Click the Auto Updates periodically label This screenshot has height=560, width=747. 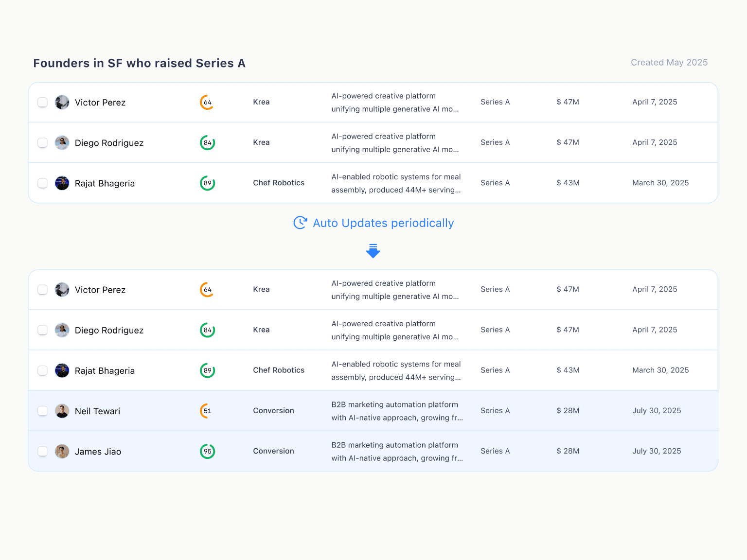pyautogui.click(x=383, y=223)
